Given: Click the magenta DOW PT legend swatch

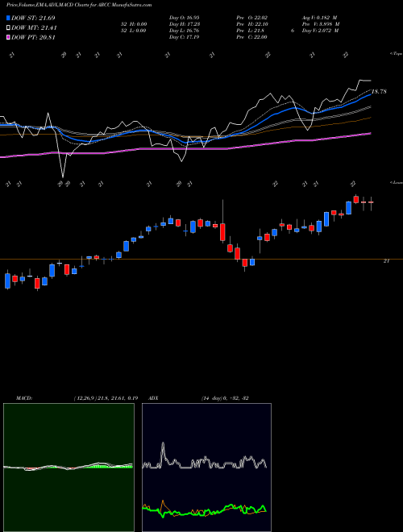Looking at the screenshot, I should (8, 37).
